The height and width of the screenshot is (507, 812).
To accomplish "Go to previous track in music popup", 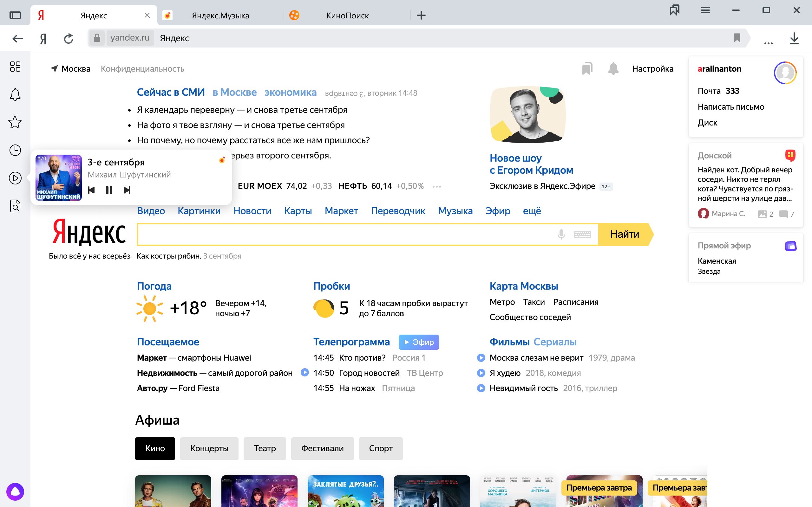I will pos(91,190).
